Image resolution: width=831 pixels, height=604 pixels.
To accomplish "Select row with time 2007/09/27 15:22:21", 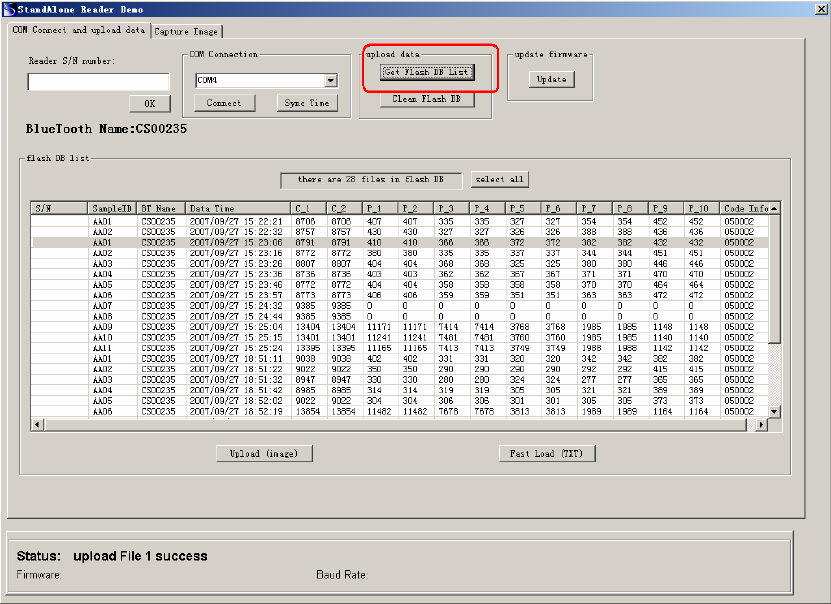I will [400, 221].
